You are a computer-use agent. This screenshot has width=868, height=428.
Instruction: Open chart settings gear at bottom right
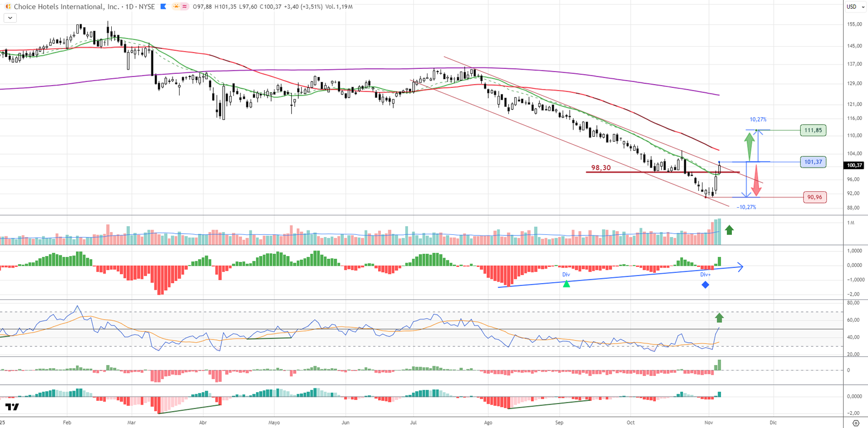[x=856, y=423]
